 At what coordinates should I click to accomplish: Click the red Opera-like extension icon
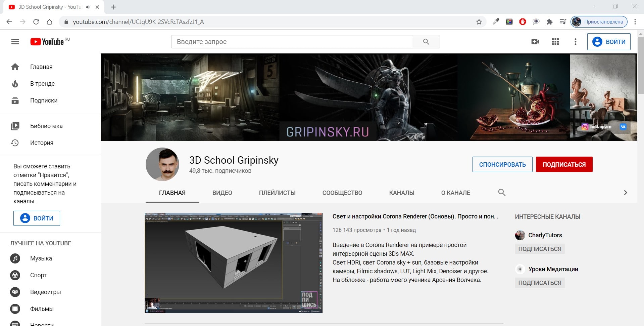[x=523, y=22]
